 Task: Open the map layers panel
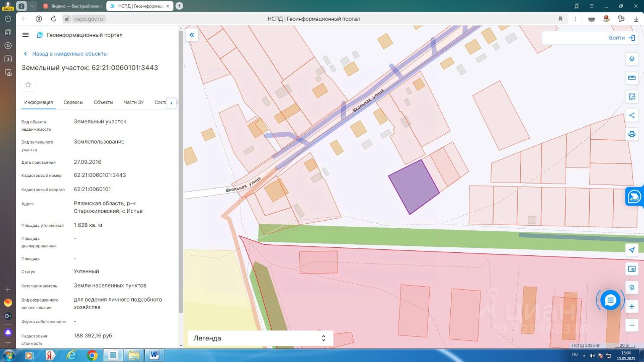coord(632,59)
